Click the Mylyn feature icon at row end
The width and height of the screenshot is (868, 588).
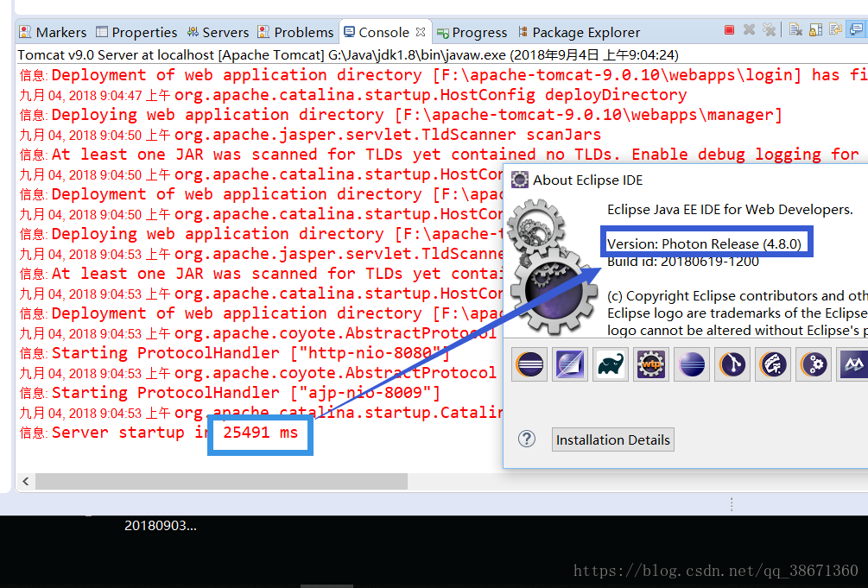852,364
